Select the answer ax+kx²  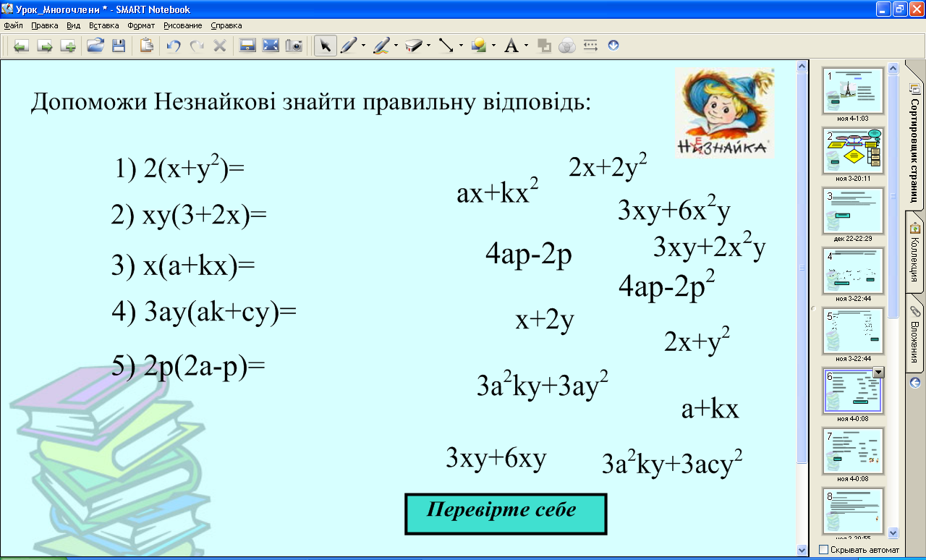[498, 193]
